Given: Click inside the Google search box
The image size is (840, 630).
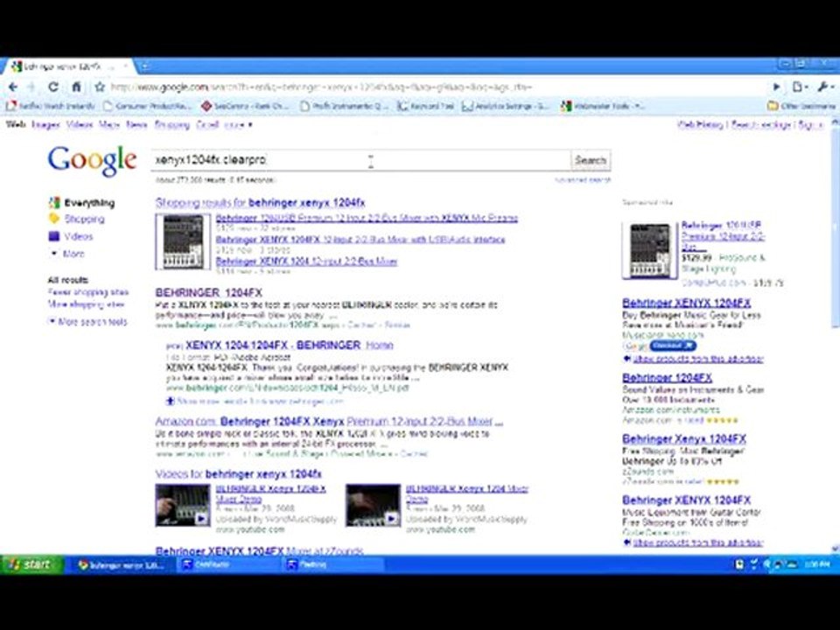Looking at the screenshot, I should [361, 160].
